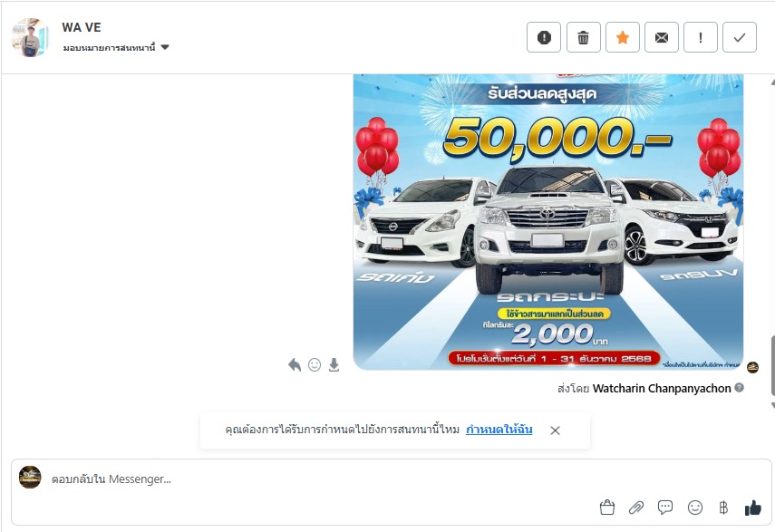
Task: Open saved replies speech bubble icon
Action: point(665,508)
